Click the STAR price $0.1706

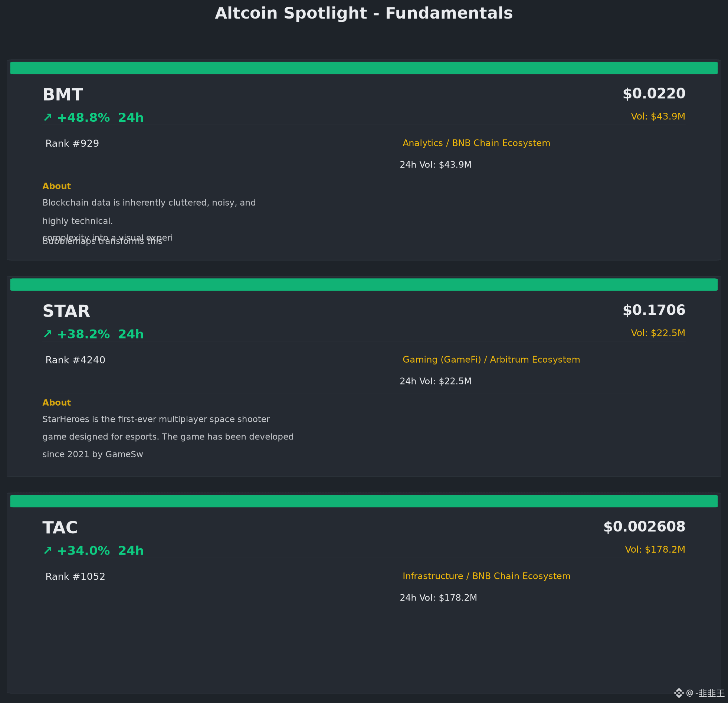click(x=654, y=310)
